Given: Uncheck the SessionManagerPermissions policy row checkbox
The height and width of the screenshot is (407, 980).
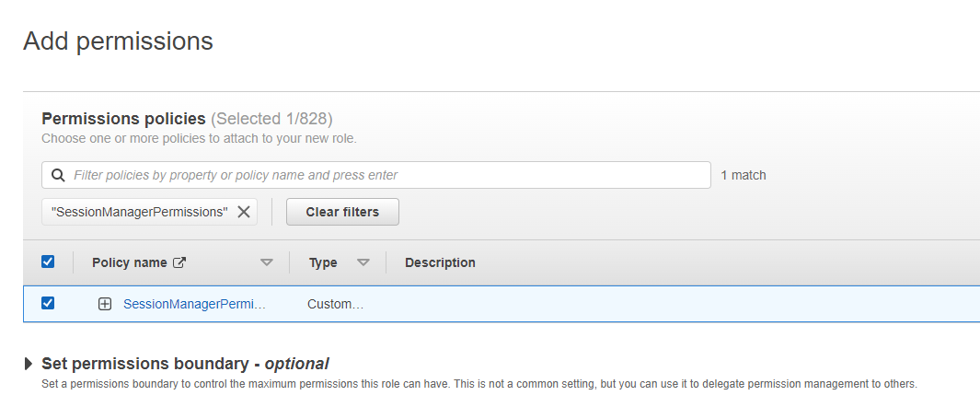Looking at the screenshot, I should click(48, 303).
